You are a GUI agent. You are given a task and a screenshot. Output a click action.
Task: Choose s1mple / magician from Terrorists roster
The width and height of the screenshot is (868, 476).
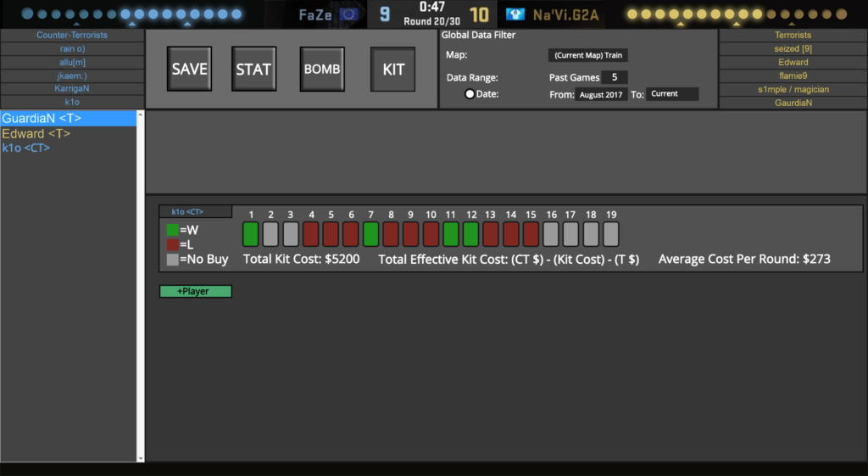pyautogui.click(x=793, y=89)
